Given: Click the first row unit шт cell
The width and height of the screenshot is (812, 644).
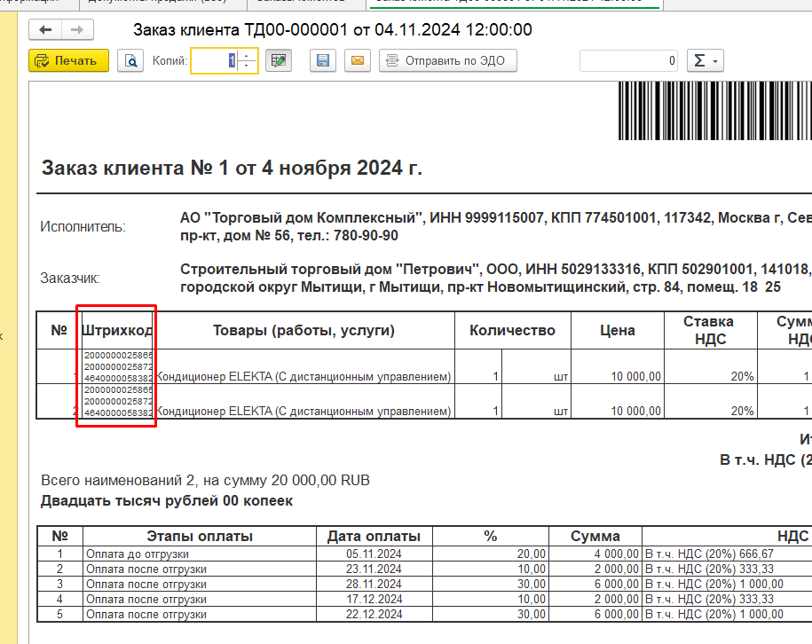Looking at the screenshot, I should pyautogui.click(x=537, y=366).
